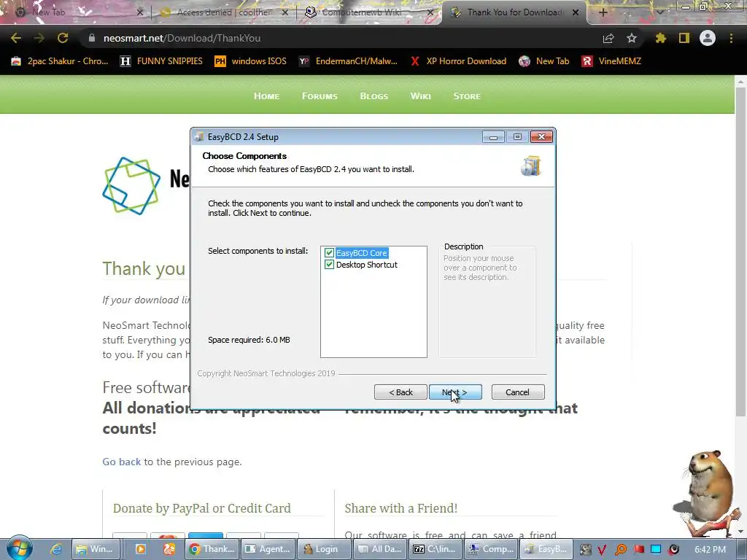This screenshot has width=747, height=560.
Task: Reload the current page
Action: (63, 38)
